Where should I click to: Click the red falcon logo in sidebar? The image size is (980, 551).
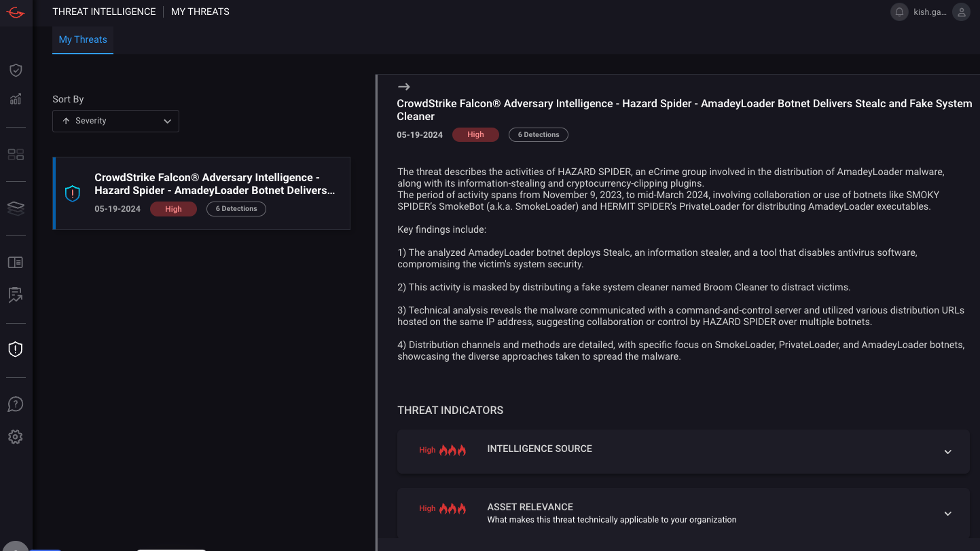click(16, 12)
